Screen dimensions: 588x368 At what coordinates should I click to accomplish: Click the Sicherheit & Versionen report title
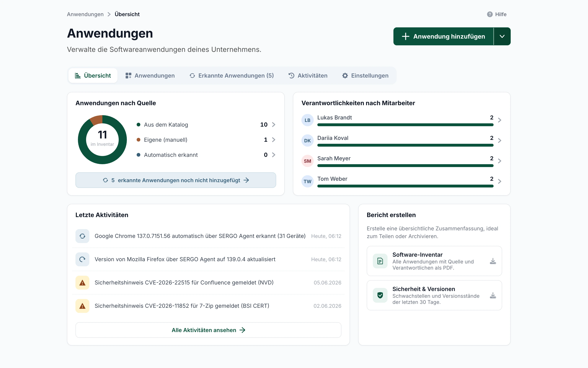pyautogui.click(x=424, y=289)
